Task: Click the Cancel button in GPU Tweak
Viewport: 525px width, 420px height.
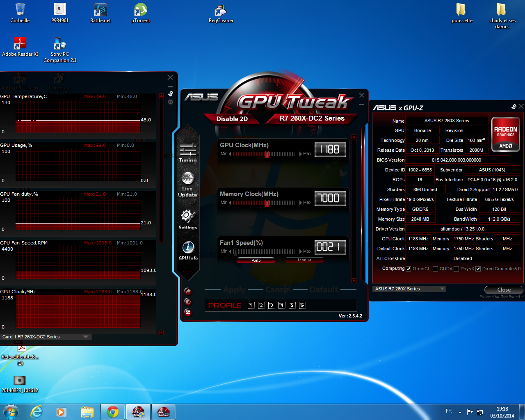Action: pos(278,290)
